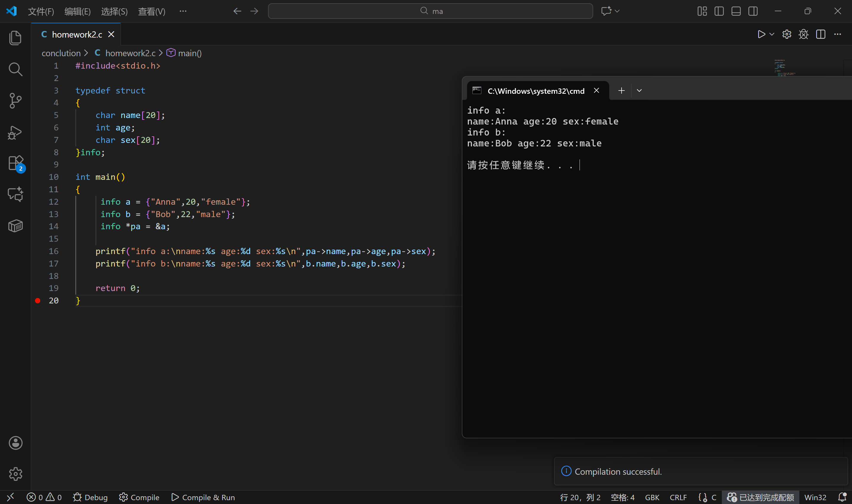The height and width of the screenshot is (504, 852).
Task: Open the cmd new-tab dropdown chevron
Action: [639, 91]
